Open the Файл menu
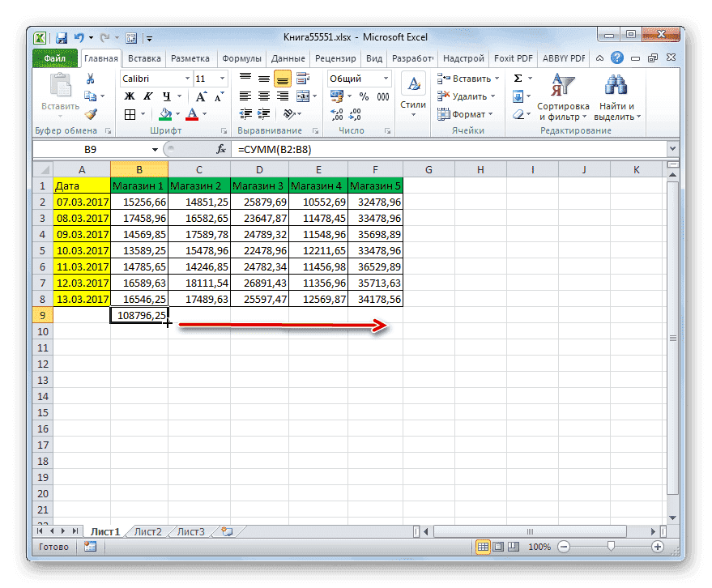 pyautogui.click(x=54, y=58)
